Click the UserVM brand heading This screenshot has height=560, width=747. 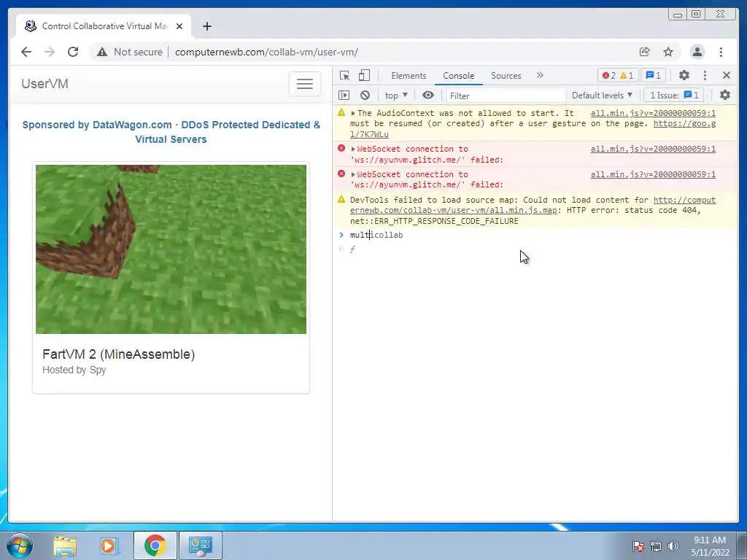coord(44,84)
